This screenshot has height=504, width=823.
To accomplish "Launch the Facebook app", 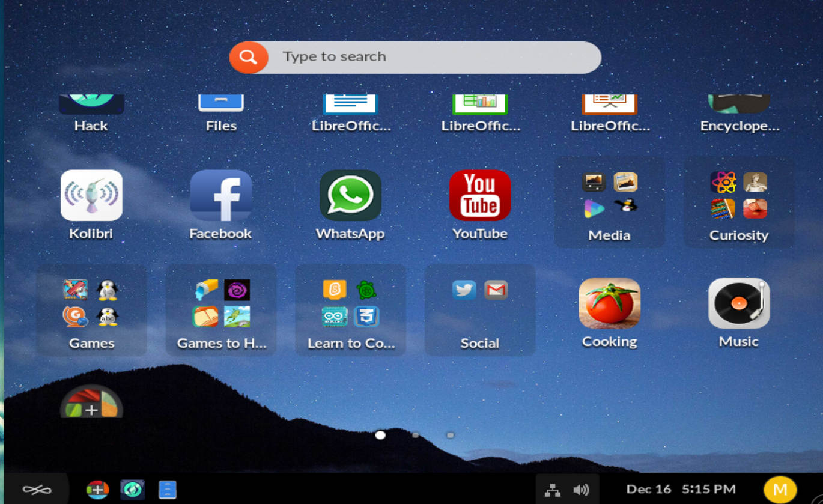I will 221,195.
